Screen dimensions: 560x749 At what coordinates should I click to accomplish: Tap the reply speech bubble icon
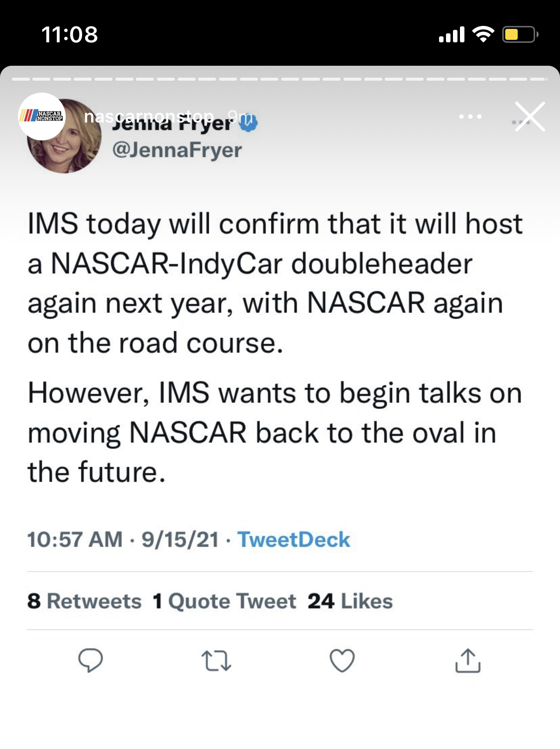pyautogui.click(x=91, y=660)
